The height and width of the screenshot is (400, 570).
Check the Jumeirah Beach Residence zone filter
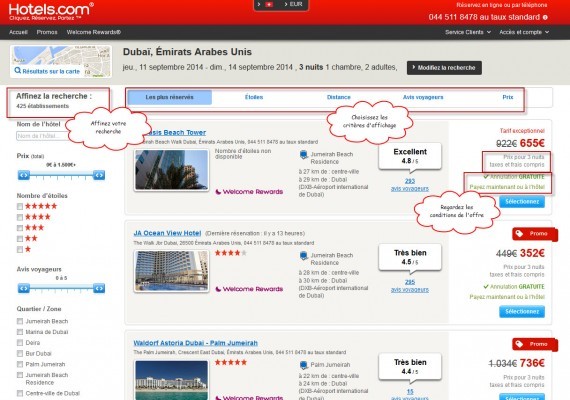pyautogui.click(x=20, y=375)
